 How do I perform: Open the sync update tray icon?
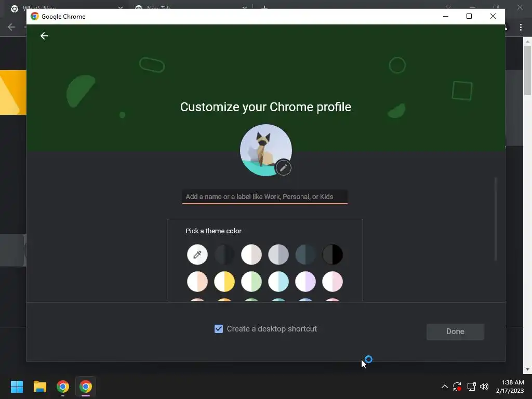point(457,387)
